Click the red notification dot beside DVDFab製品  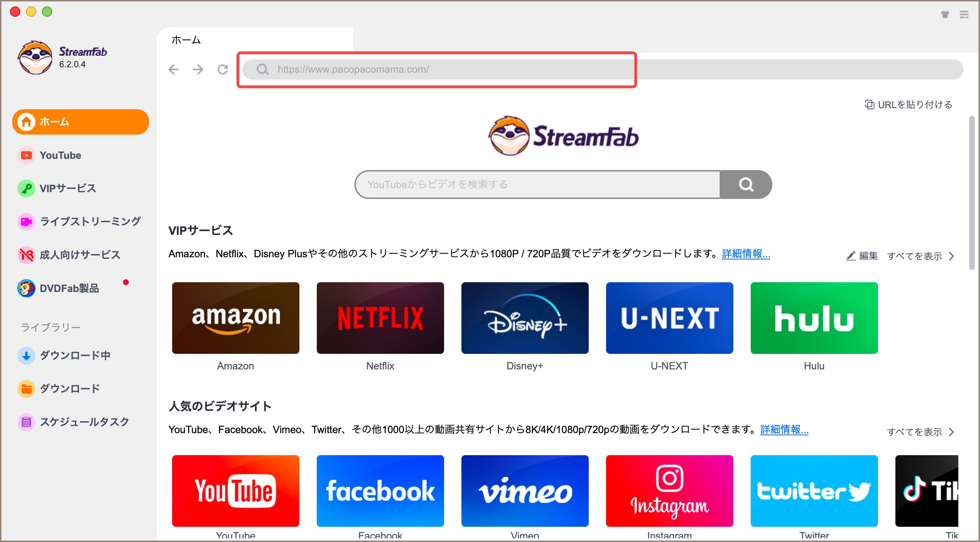pyautogui.click(x=125, y=282)
